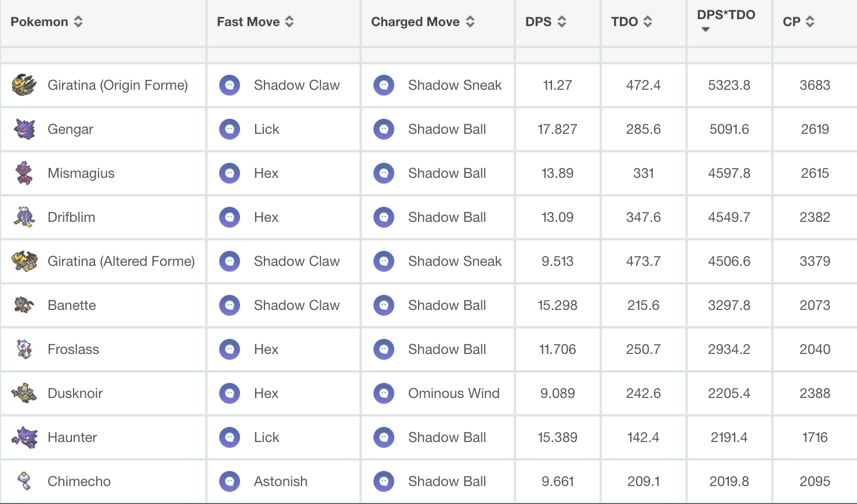Click the Froslass sprite icon
857x504 pixels.
24,349
